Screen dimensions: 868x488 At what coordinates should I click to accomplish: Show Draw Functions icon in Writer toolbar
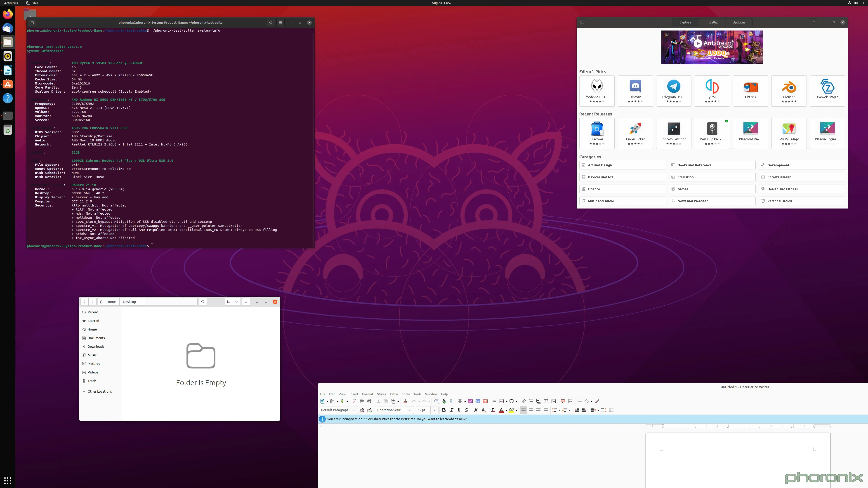click(x=597, y=401)
